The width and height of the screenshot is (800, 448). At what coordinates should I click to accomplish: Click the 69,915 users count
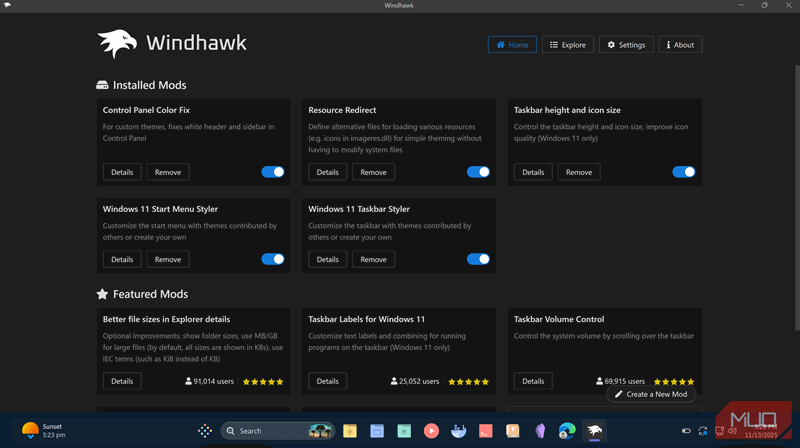620,381
